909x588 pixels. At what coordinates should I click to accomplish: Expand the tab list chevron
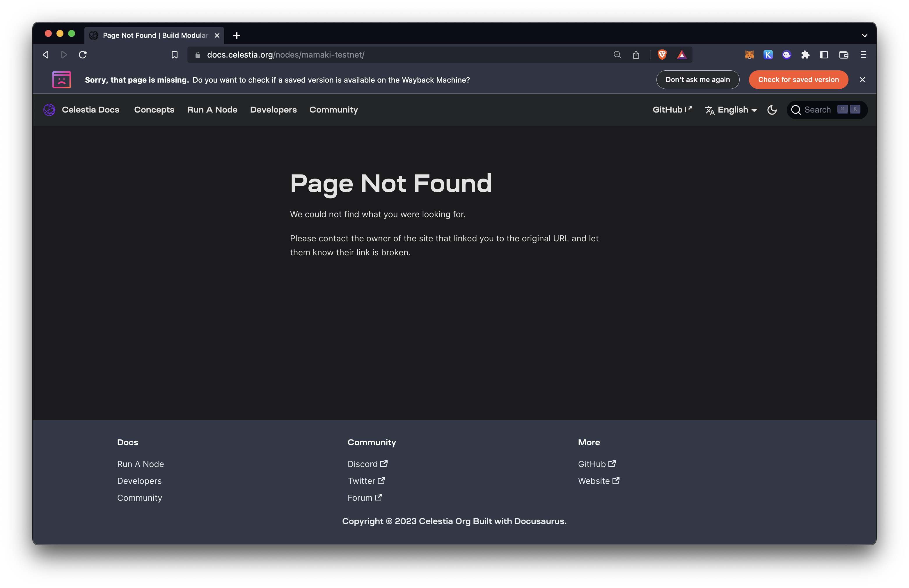[865, 35]
